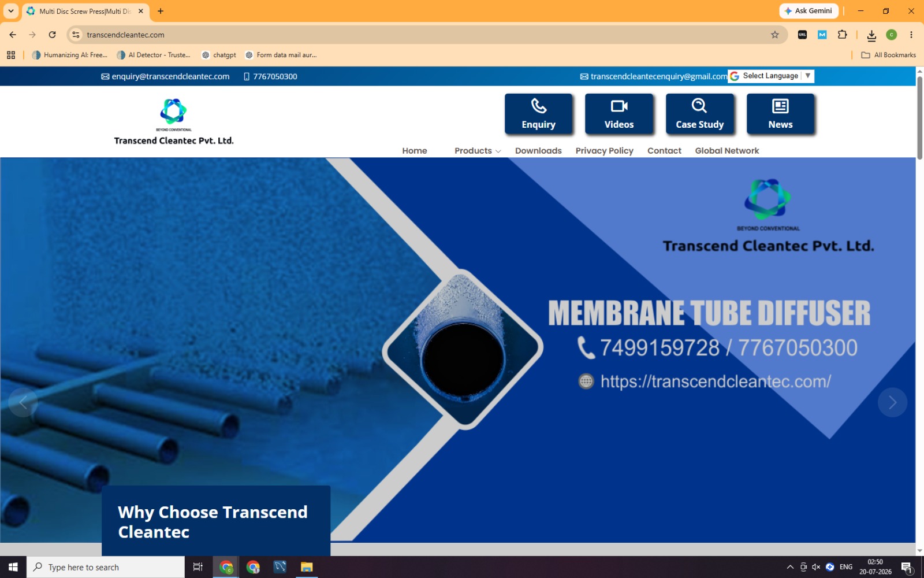Viewport: 924px width, 578px height.
Task: Open the Privacy Policy menu item
Action: (604, 151)
